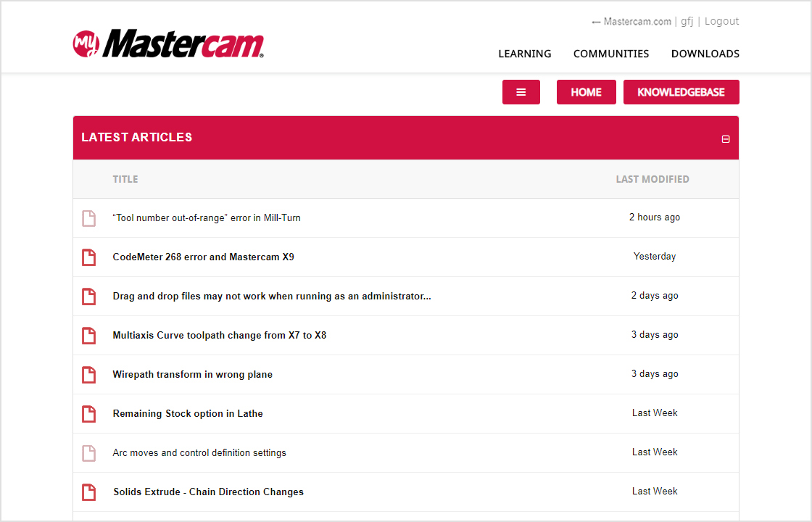The height and width of the screenshot is (522, 812).
Task: Click document icon for Arc moves article
Action: (x=89, y=453)
